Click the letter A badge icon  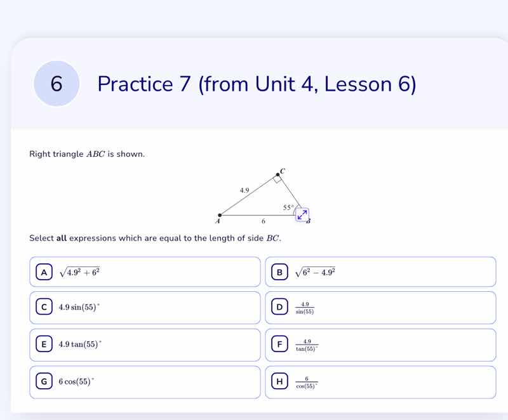click(x=44, y=272)
